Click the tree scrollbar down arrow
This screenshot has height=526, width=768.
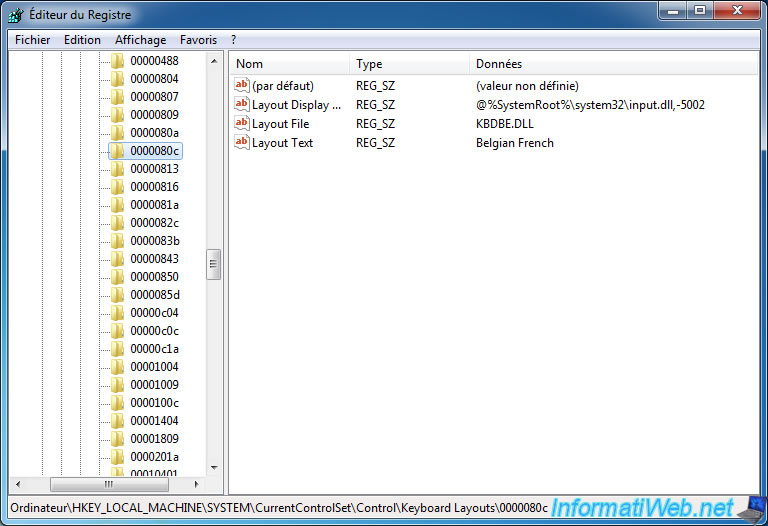pyautogui.click(x=214, y=467)
